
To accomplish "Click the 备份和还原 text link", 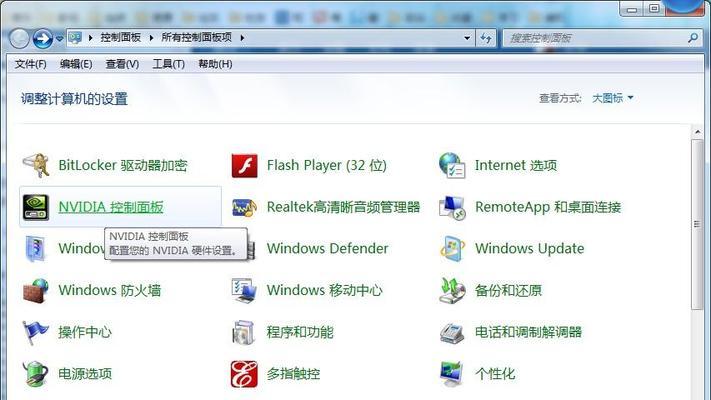I will coord(508,290).
